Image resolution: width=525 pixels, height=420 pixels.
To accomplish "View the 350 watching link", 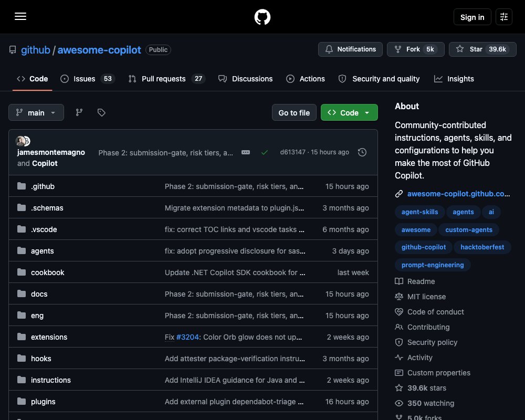I will pyautogui.click(x=425, y=403).
